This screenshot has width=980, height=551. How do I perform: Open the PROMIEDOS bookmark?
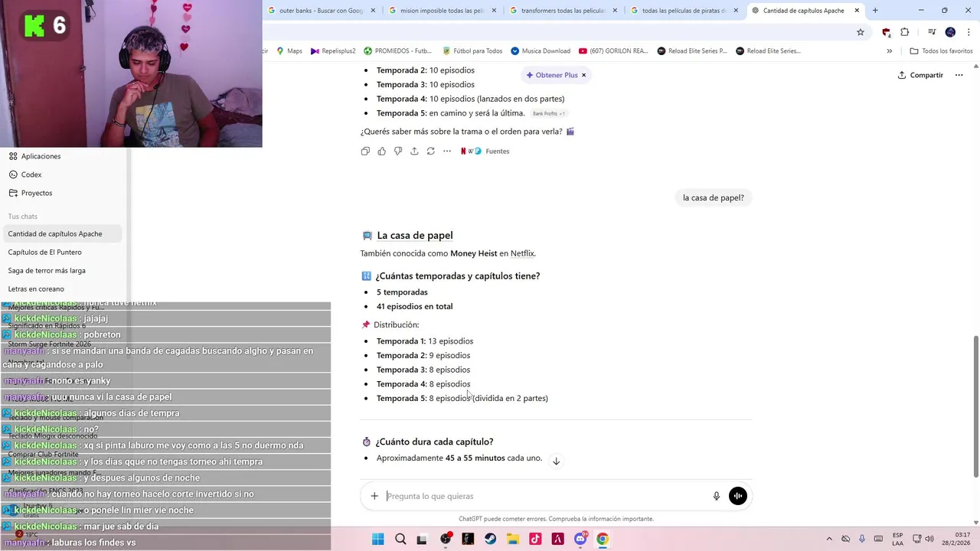pos(397,51)
